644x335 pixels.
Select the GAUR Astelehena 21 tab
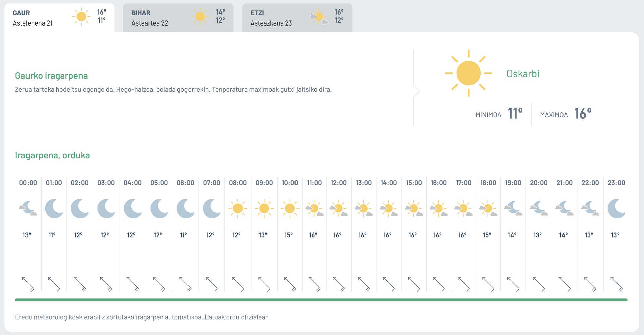click(59, 18)
